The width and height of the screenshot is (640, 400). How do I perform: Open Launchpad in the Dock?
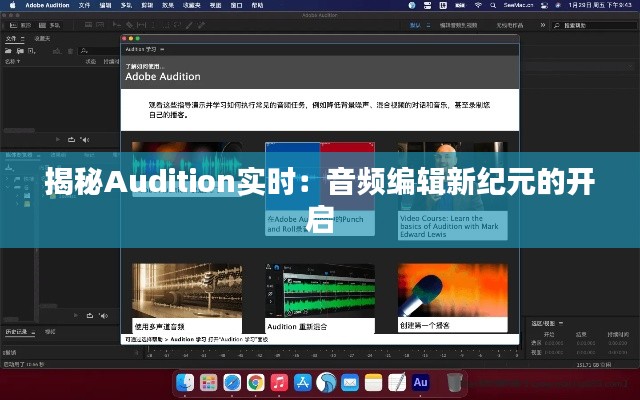[x=209, y=382]
